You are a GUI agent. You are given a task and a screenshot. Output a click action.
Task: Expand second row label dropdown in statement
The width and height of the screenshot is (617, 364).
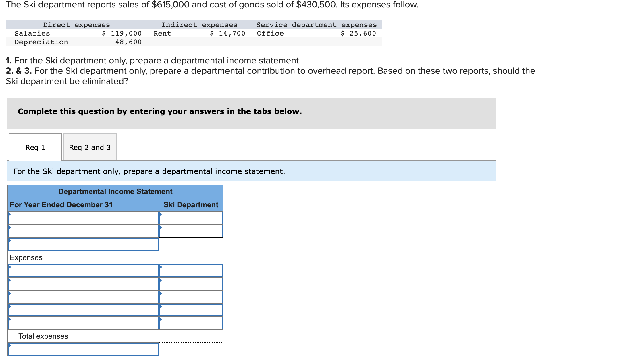pyautogui.click(x=83, y=231)
